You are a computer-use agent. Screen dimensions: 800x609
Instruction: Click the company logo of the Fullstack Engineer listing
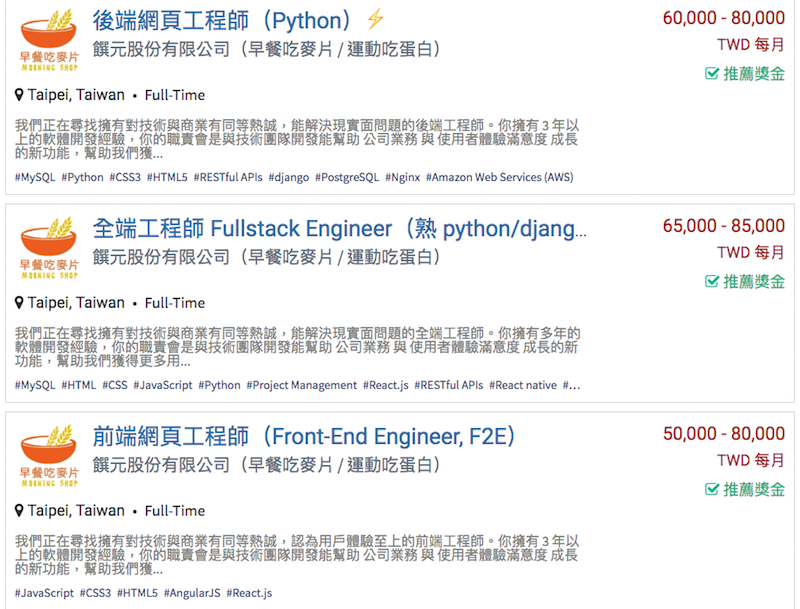(49, 248)
